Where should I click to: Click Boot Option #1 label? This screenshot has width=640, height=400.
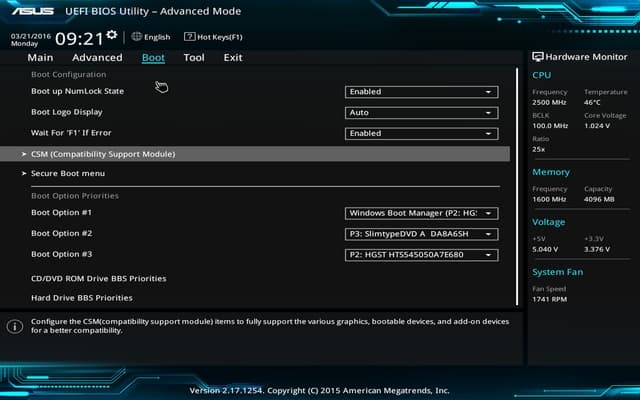click(x=61, y=212)
